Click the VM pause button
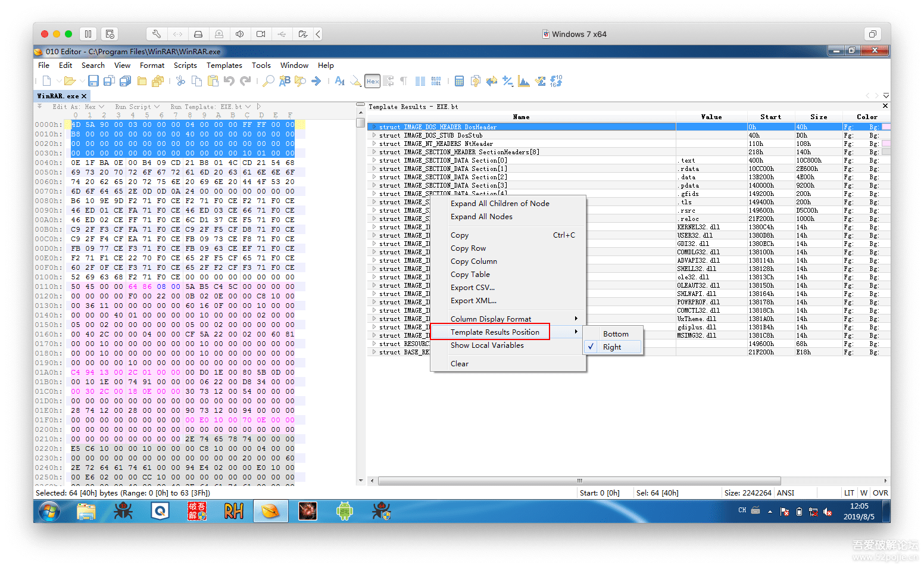Image resolution: width=924 pixels, height=567 pixels. coord(88,34)
